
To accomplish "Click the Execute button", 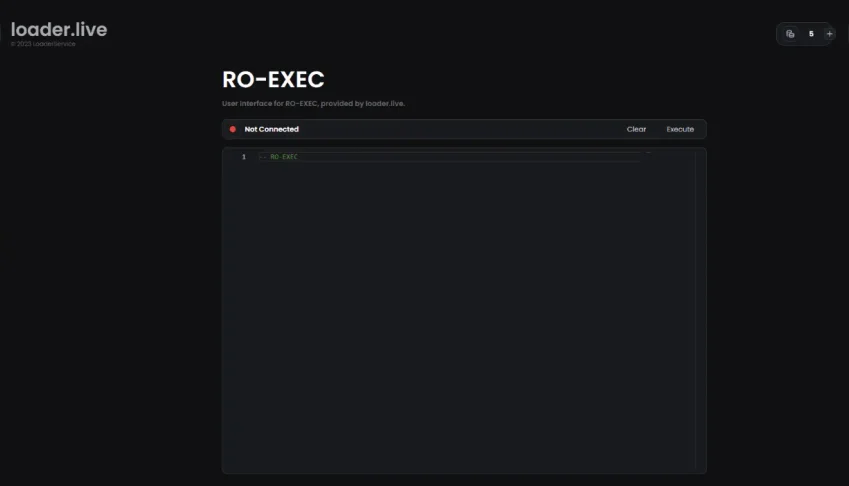I will tap(680, 129).
